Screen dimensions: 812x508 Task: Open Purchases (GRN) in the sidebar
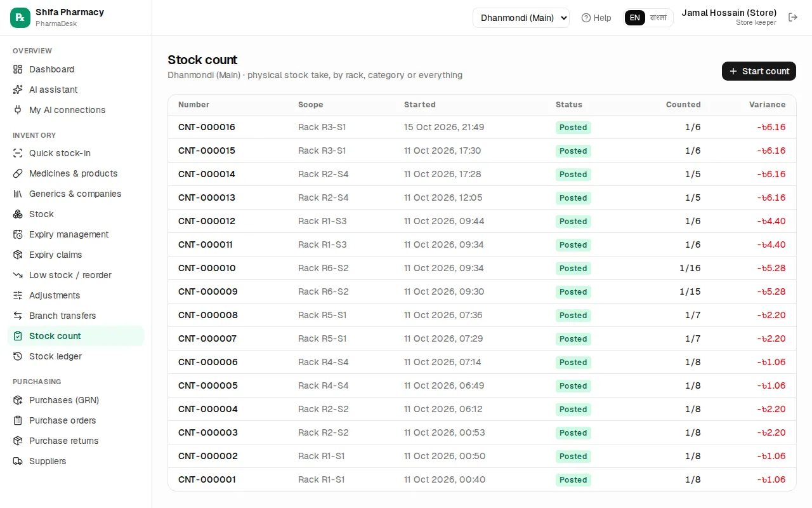(x=76, y=400)
